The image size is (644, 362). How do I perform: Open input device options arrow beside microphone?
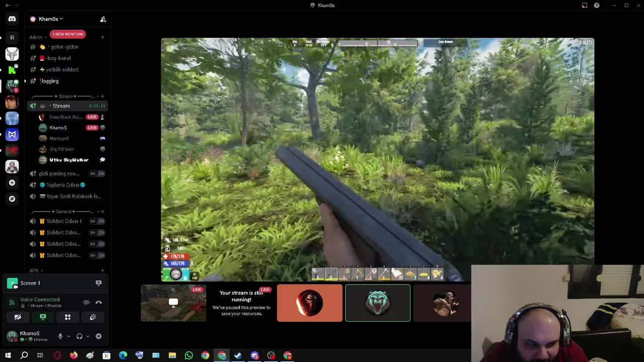tap(68, 336)
